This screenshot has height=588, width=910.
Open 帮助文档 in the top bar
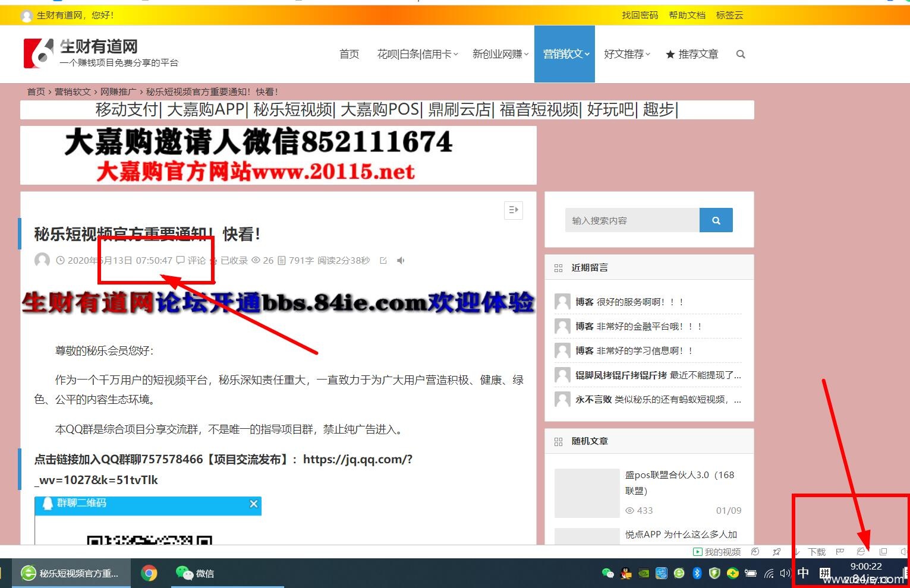[x=687, y=15]
